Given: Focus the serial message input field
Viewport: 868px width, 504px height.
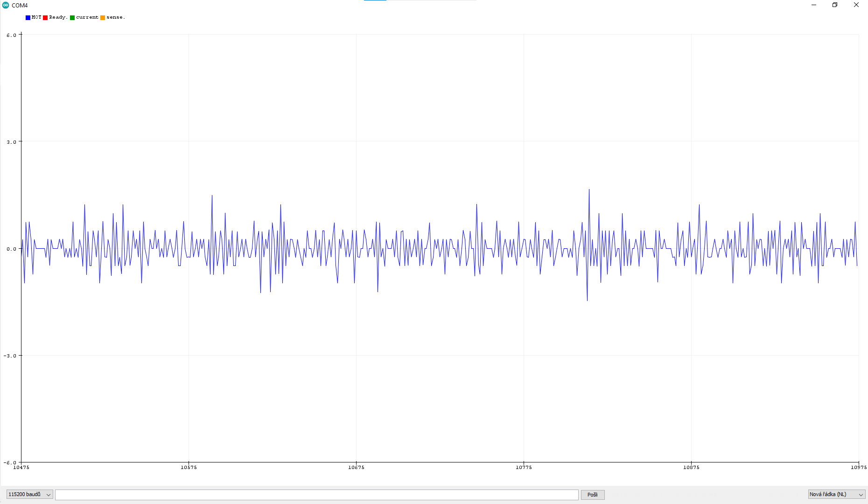Looking at the screenshot, I should point(317,495).
